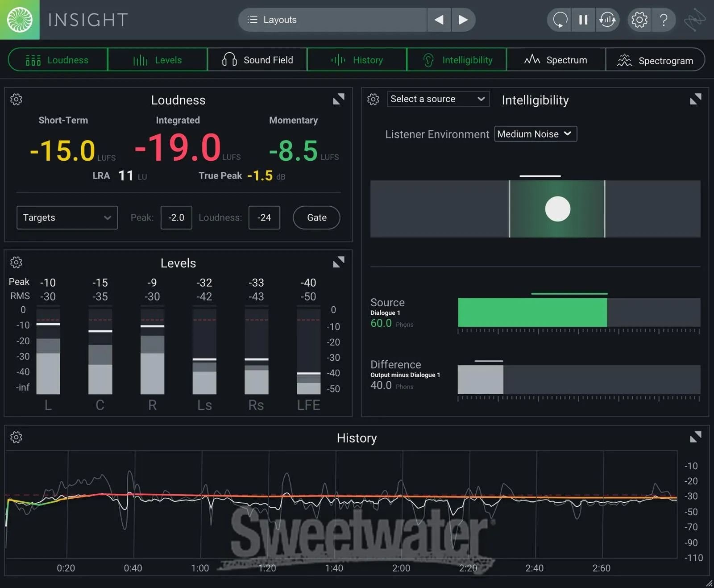The image size is (714, 588).
Task: Toggle the History meter tab
Action: (357, 60)
